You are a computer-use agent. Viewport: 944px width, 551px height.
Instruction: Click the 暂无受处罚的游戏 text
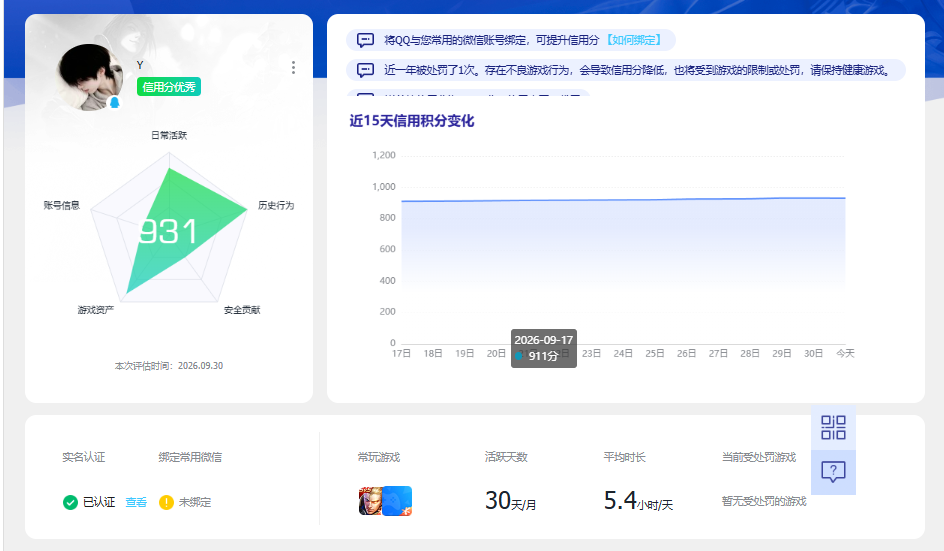pos(764,501)
